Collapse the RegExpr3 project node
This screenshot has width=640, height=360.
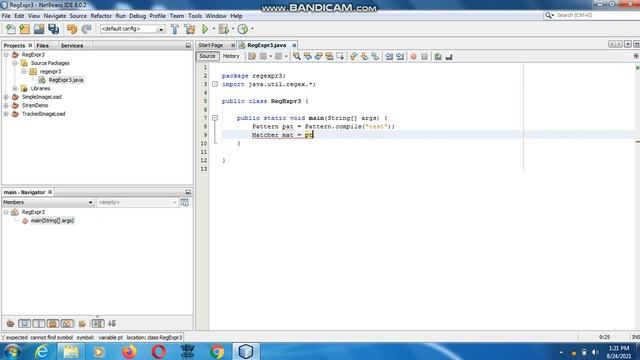(x=6, y=55)
